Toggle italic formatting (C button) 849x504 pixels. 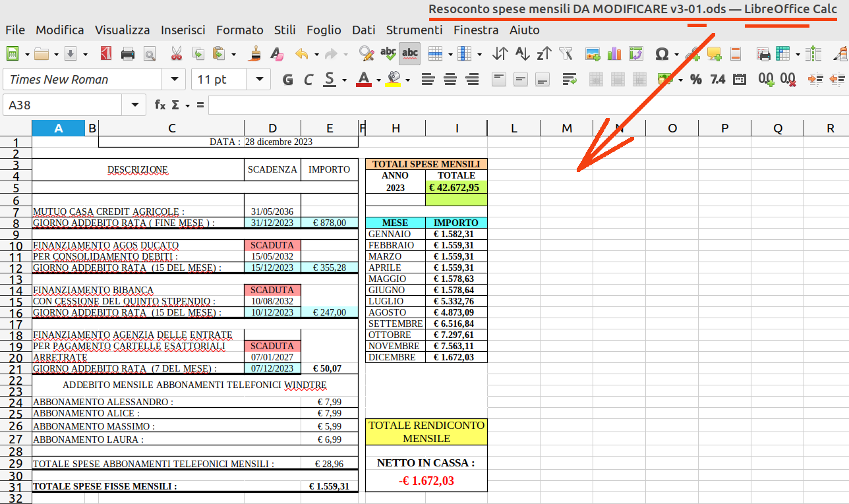[x=308, y=80]
